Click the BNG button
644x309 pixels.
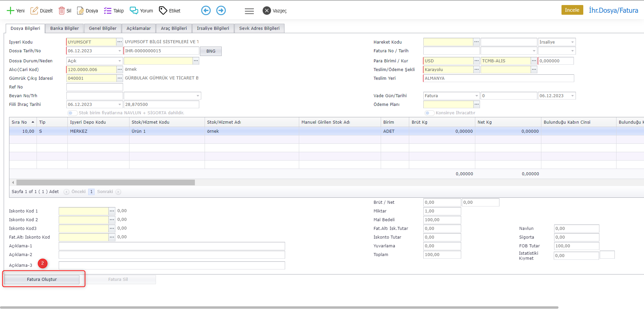(211, 51)
